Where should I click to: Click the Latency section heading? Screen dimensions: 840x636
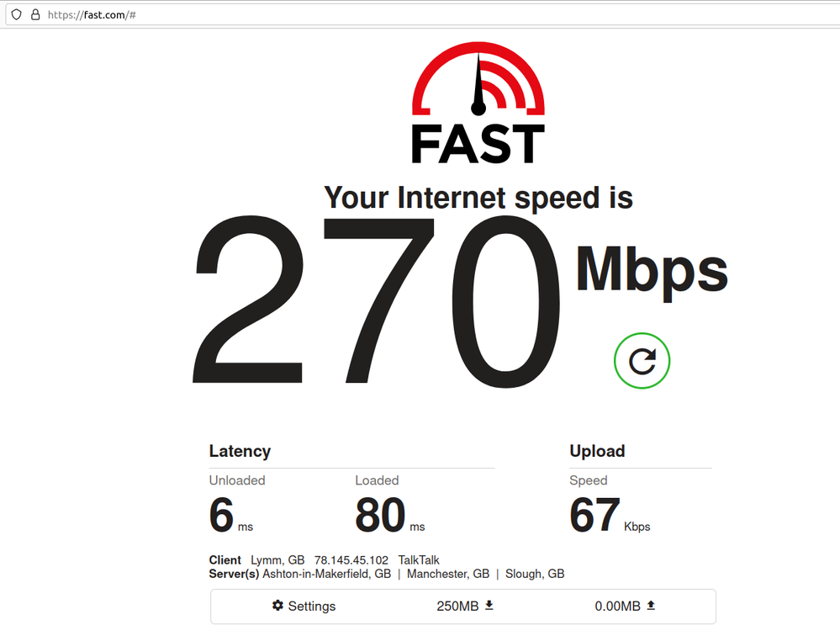[x=240, y=451]
